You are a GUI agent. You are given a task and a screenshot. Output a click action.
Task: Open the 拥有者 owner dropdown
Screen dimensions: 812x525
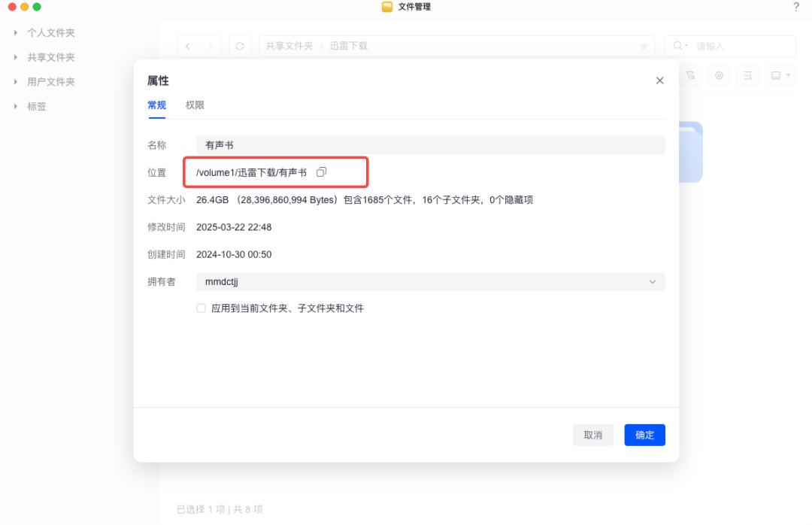pos(653,281)
